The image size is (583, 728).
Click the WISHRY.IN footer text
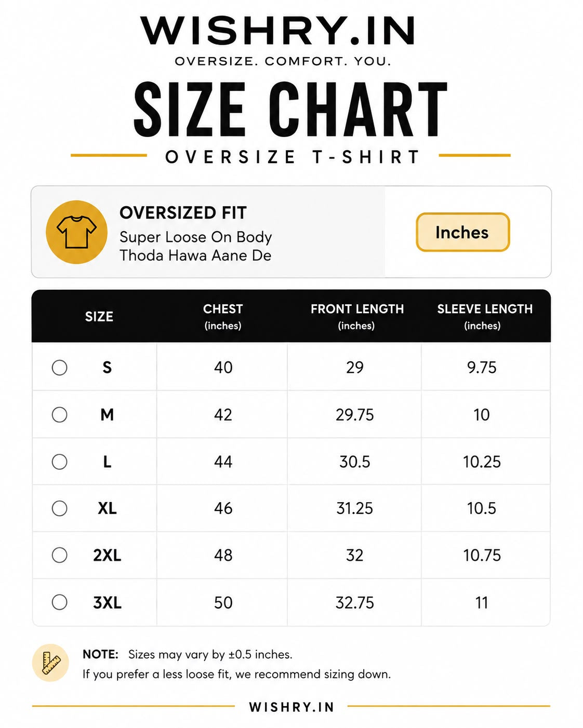[x=291, y=707]
